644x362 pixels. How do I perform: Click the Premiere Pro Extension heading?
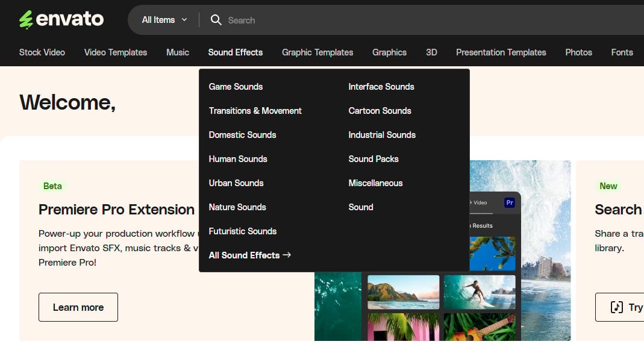click(x=116, y=210)
